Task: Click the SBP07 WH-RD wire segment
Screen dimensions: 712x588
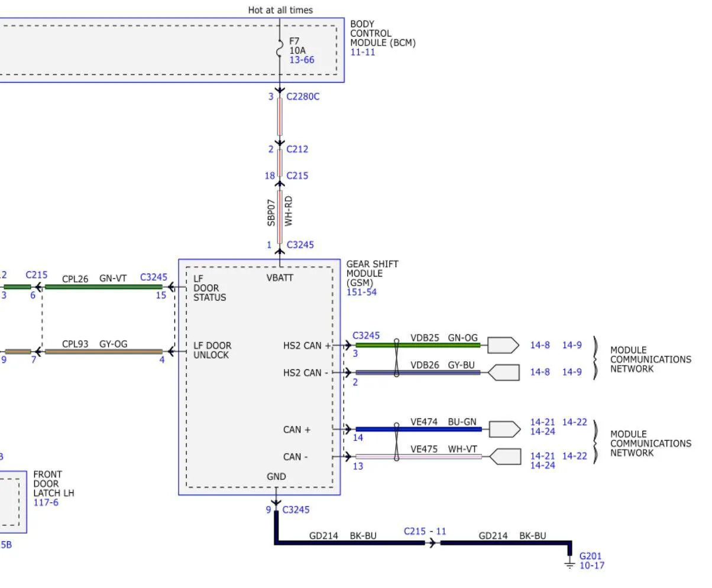Action: click(280, 213)
